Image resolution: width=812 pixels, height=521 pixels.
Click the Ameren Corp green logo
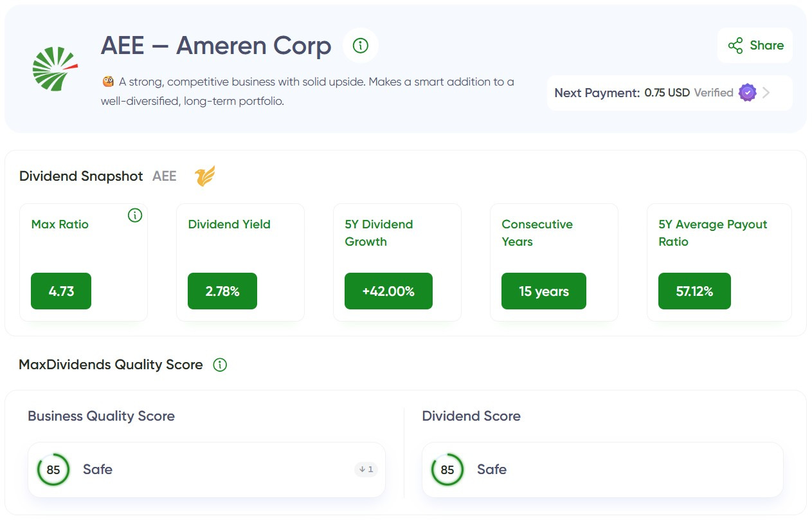point(55,69)
